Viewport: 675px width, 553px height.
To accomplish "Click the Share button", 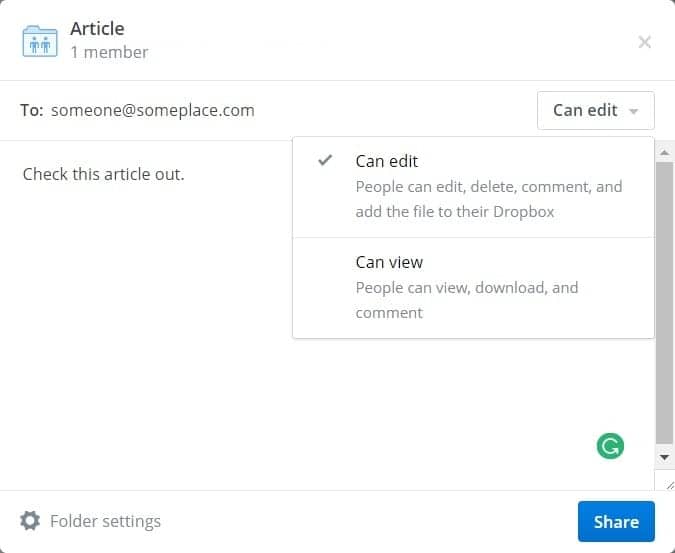I will coord(616,521).
